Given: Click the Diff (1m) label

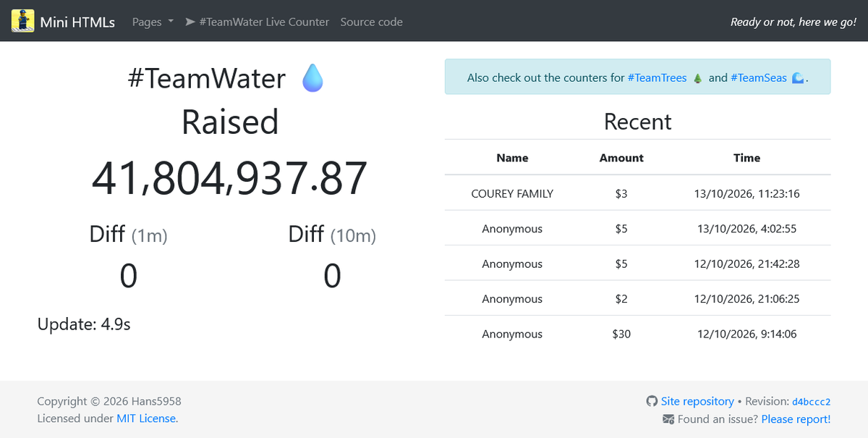Looking at the screenshot, I should click(128, 235).
